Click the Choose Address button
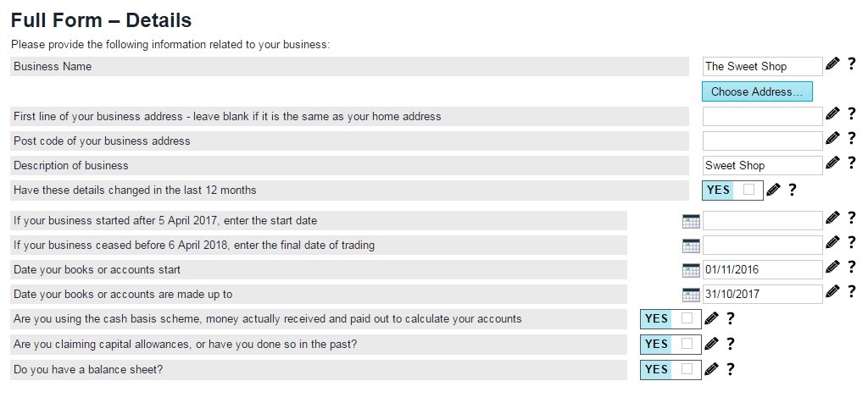 [756, 91]
